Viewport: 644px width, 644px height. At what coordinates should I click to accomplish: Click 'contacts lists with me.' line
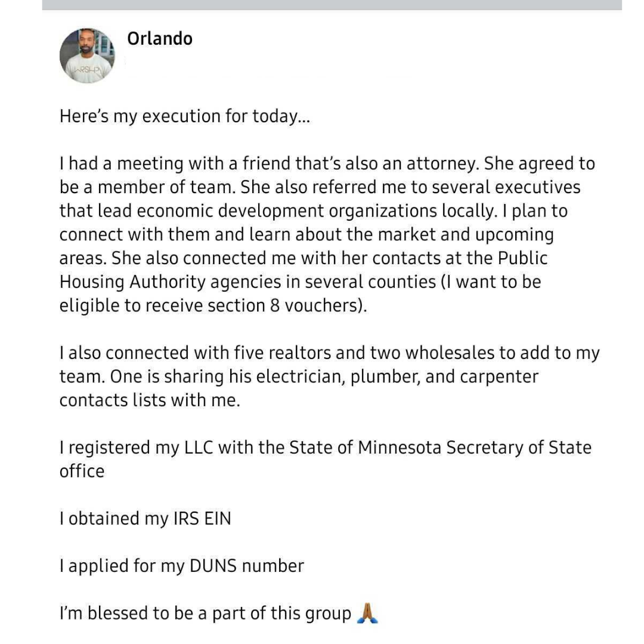pos(150,400)
